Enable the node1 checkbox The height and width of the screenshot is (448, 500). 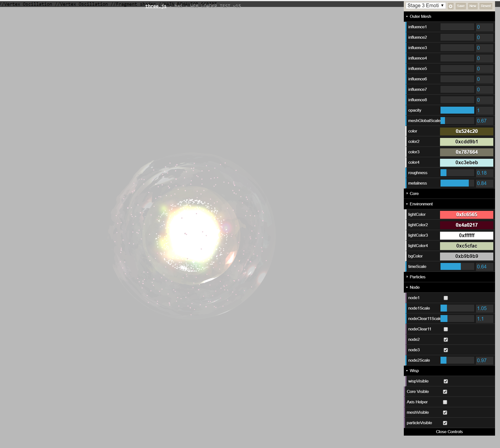pos(445,298)
